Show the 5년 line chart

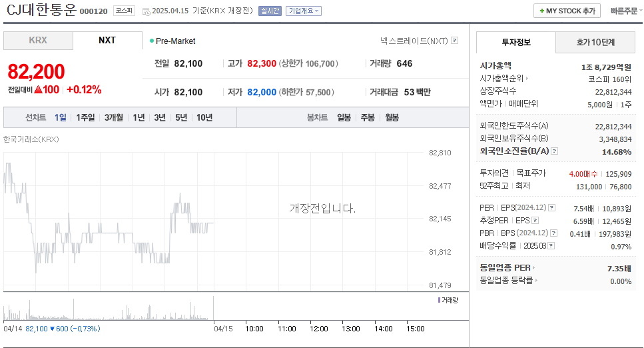[181, 117]
